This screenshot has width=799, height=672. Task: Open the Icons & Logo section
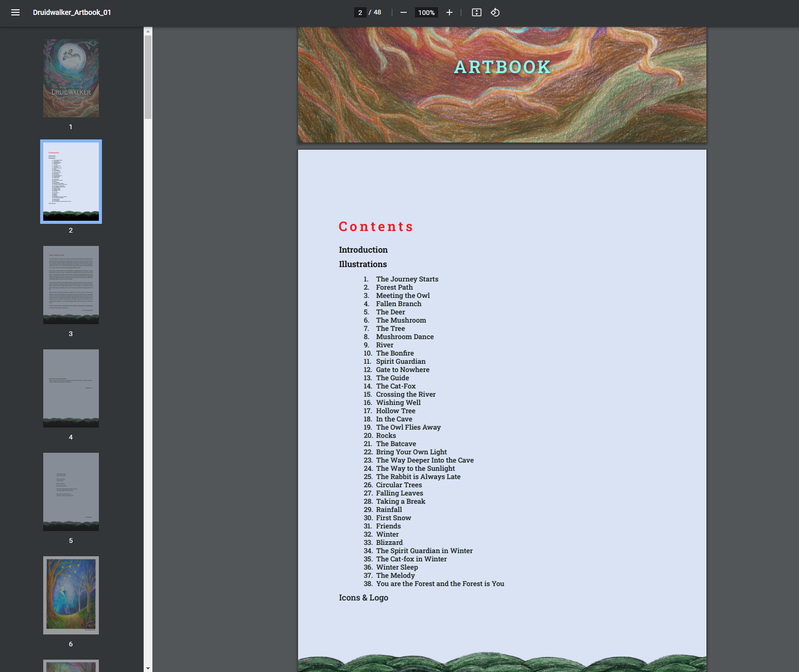[364, 597]
